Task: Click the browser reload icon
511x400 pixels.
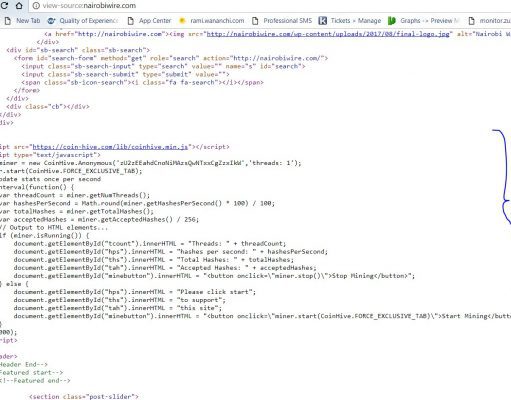Action: (5, 6)
